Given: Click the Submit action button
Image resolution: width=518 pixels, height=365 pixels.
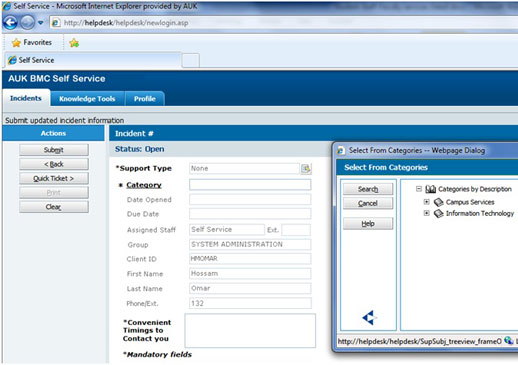Looking at the screenshot, I should click(x=54, y=150).
